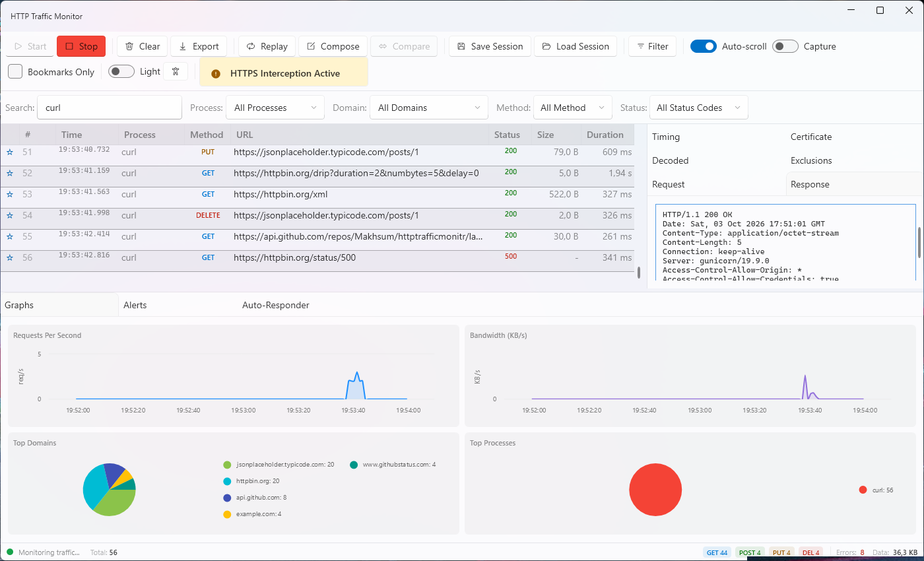Click the trash icon Clear button

[x=143, y=46]
